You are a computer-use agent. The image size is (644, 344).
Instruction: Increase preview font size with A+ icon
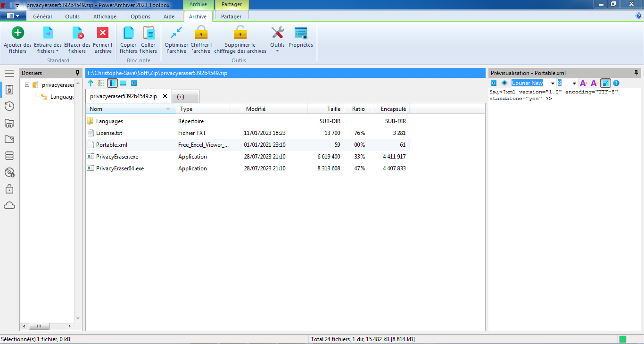click(x=584, y=83)
